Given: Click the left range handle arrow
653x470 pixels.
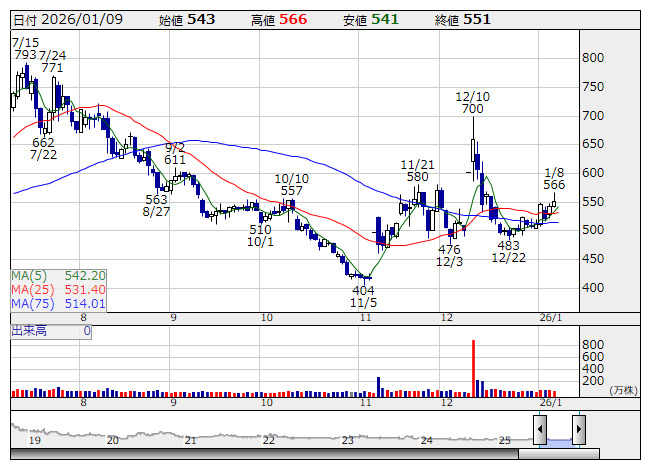Looking at the screenshot, I should [540, 431].
